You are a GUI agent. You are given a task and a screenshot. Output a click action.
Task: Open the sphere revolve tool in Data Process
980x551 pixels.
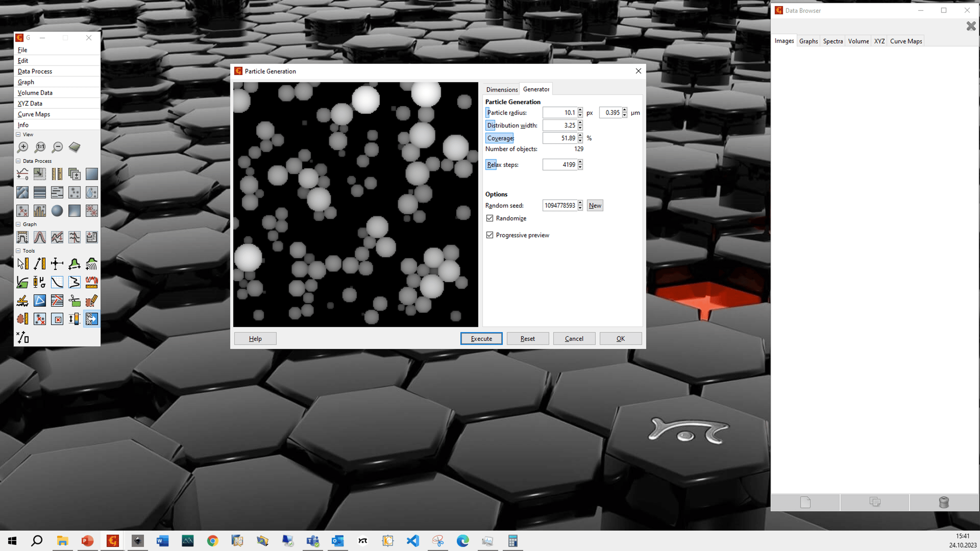click(57, 210)
